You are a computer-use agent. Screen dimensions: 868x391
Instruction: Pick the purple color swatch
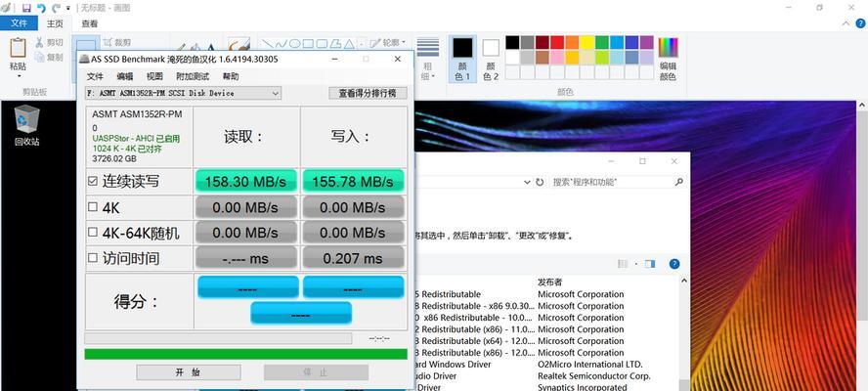click(646, 42)
